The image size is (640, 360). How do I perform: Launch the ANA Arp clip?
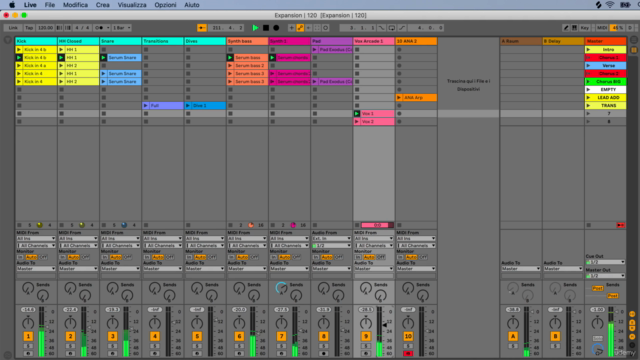[x=399, y=98]
